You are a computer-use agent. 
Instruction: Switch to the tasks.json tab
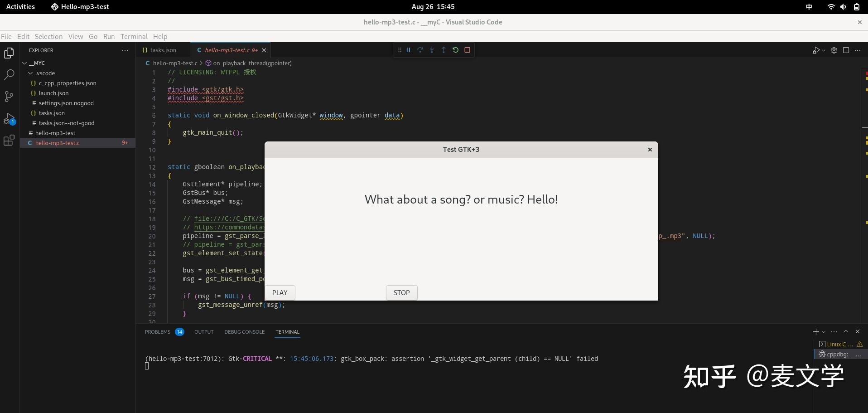click(x=162, y=50)
